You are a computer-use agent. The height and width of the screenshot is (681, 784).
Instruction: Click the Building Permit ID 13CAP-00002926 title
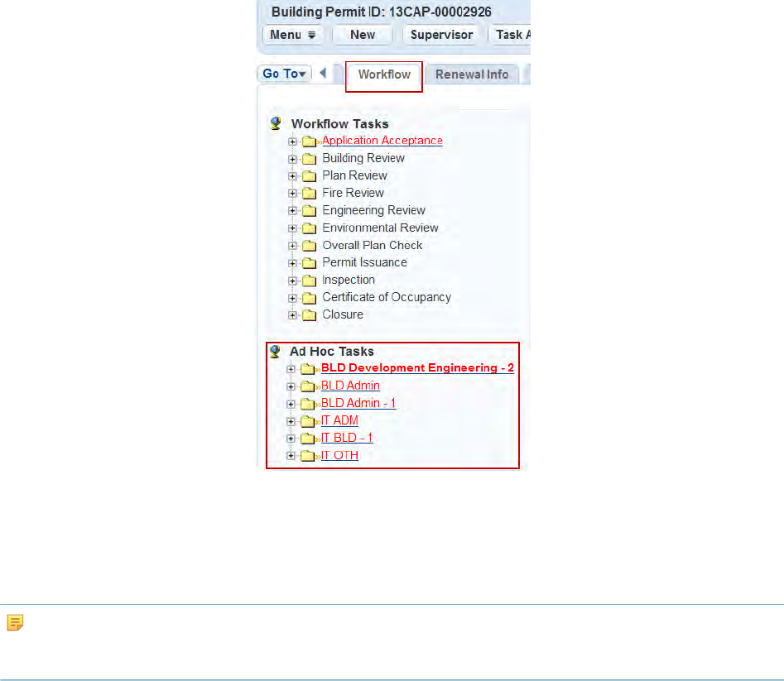tap(382, 12)
